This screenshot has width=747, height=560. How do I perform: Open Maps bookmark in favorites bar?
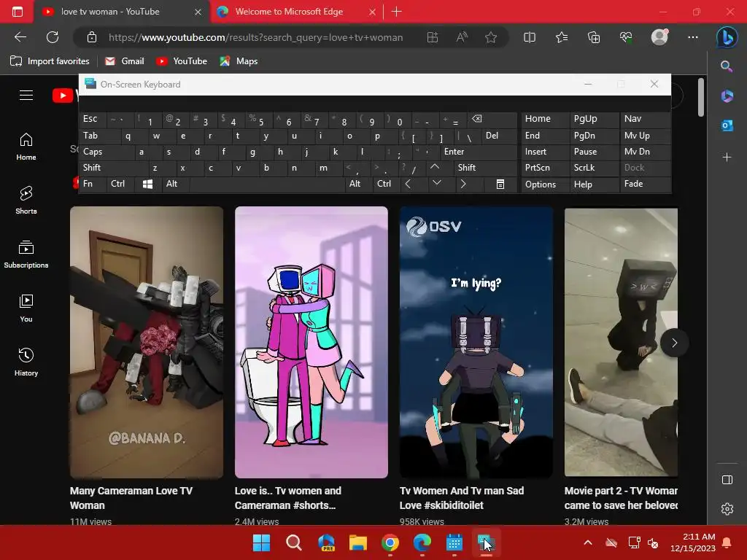(x=239, y=61)
